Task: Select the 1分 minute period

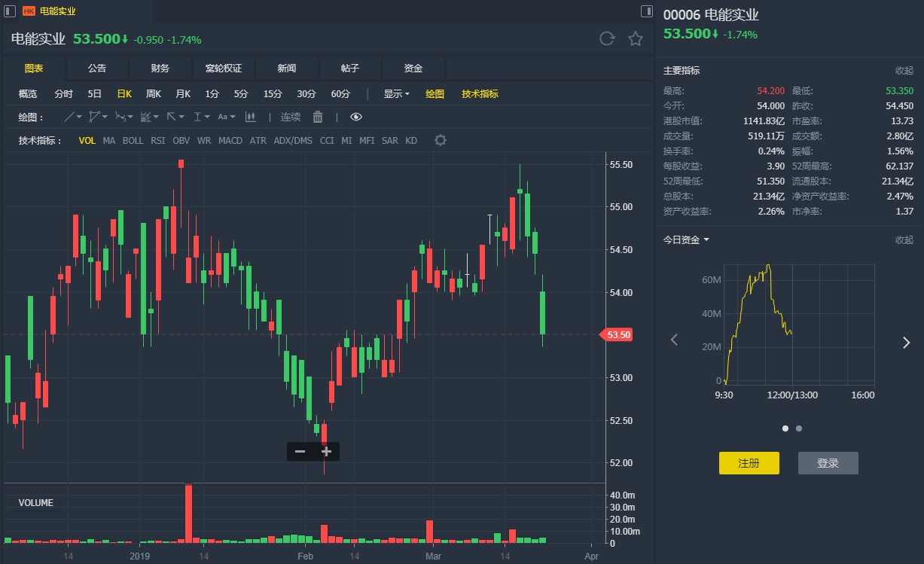Action: pyautogui.click(x=212, y=94)
